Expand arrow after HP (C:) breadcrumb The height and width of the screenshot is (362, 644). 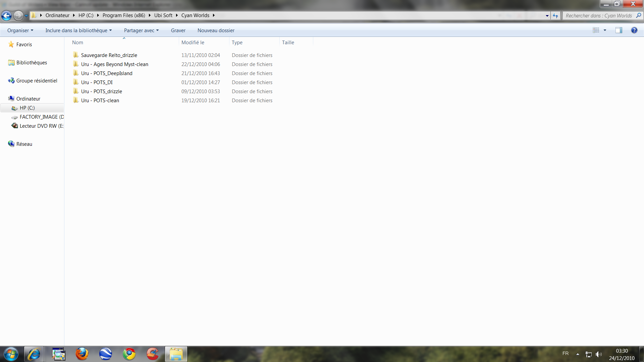98,15
